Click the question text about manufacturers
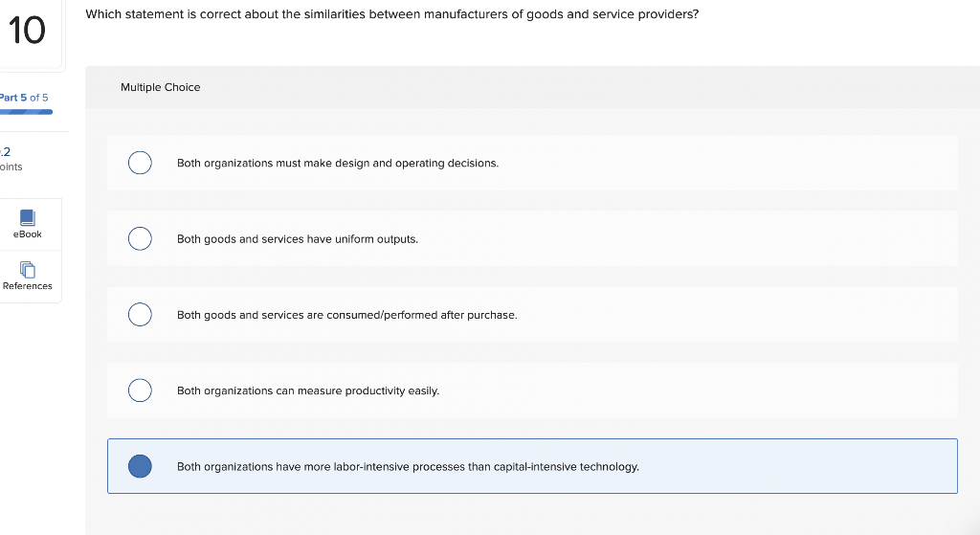The width and height of the screenshot is (980, 535). 391,14
